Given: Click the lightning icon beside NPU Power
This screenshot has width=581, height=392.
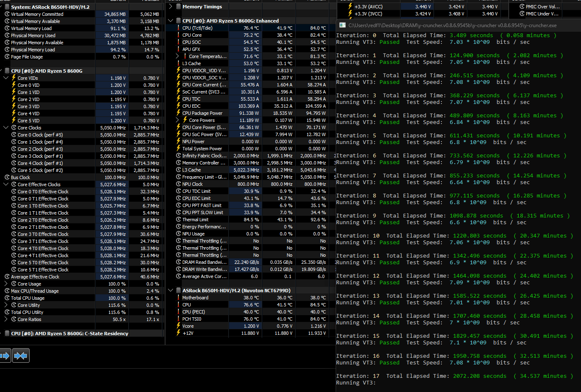Looking at the screenshot, I should [178, 142].
